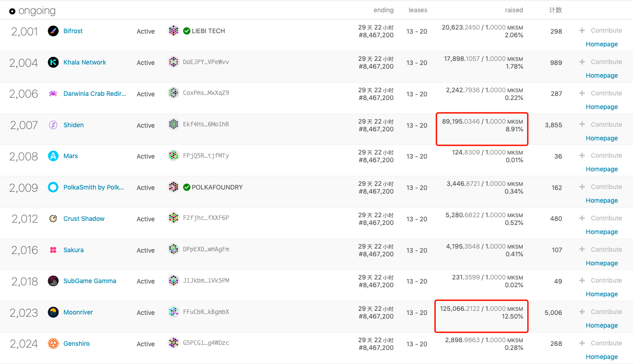Click the Moonriver logo icon

[53, 312]
